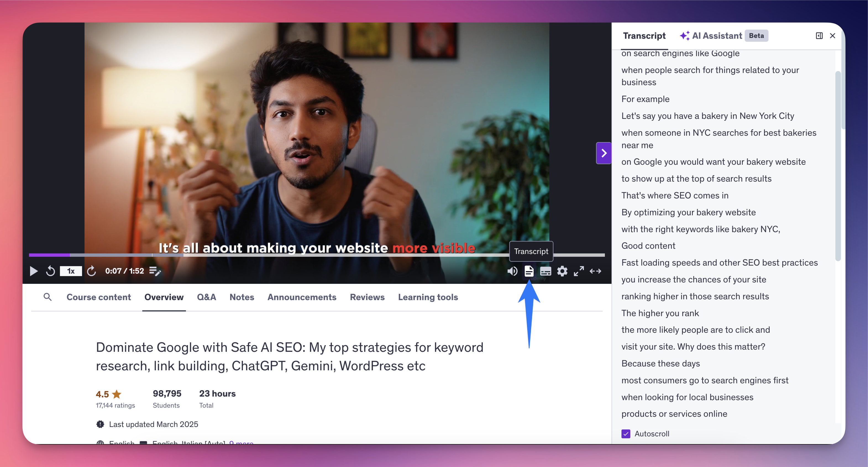Screen dimensions: 868x467
Task: Jump to "For example" transcript line
Action: pos(645,99)
